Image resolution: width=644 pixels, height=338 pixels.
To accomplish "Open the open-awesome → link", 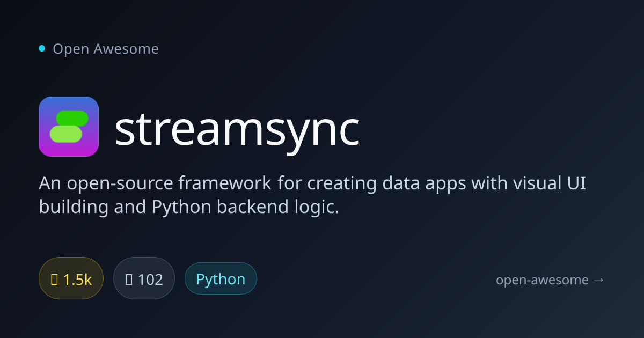I will click(551, 280).
